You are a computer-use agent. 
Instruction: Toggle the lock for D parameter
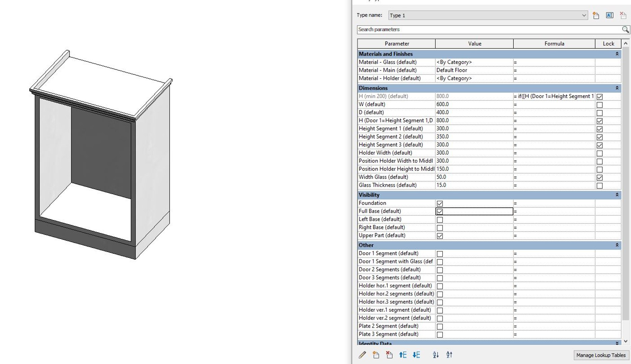(599, 113)
